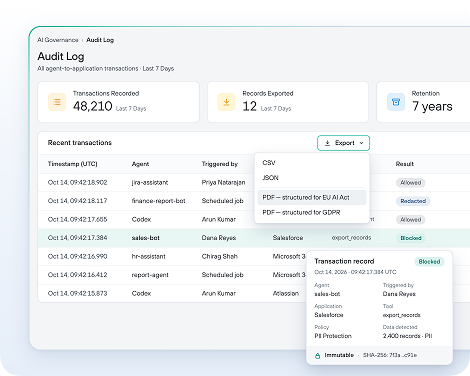Click Chirag Shah in Triggered by column

click(220, 256)
